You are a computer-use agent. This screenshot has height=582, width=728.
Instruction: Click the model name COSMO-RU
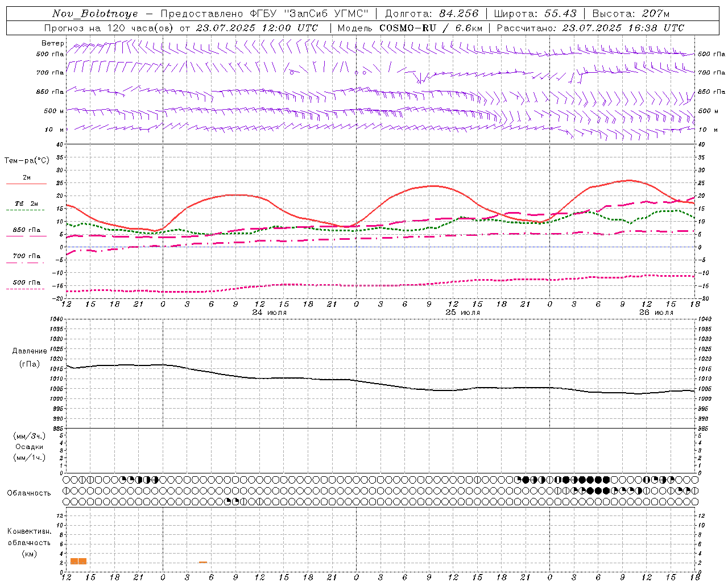point(408,28)
